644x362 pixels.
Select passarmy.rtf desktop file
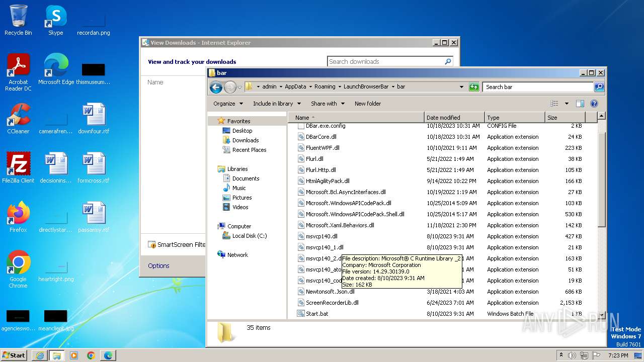coord(94,217)
